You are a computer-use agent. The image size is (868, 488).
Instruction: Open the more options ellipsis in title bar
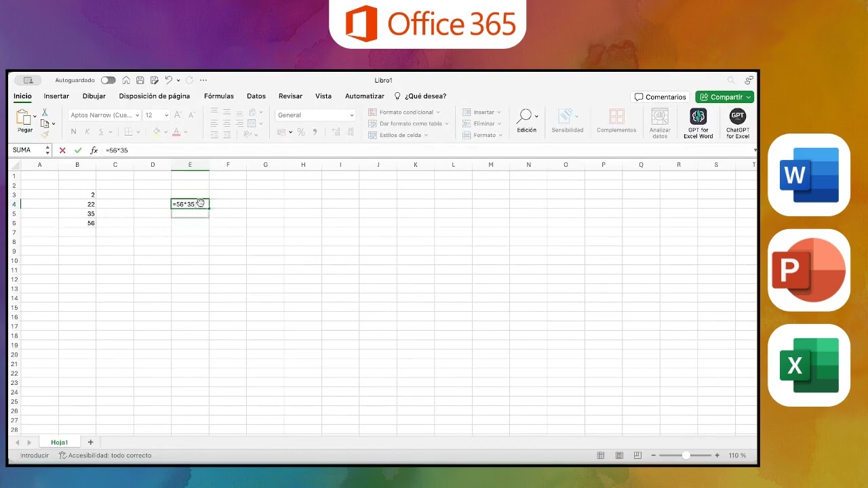click(x=203, y=80)
